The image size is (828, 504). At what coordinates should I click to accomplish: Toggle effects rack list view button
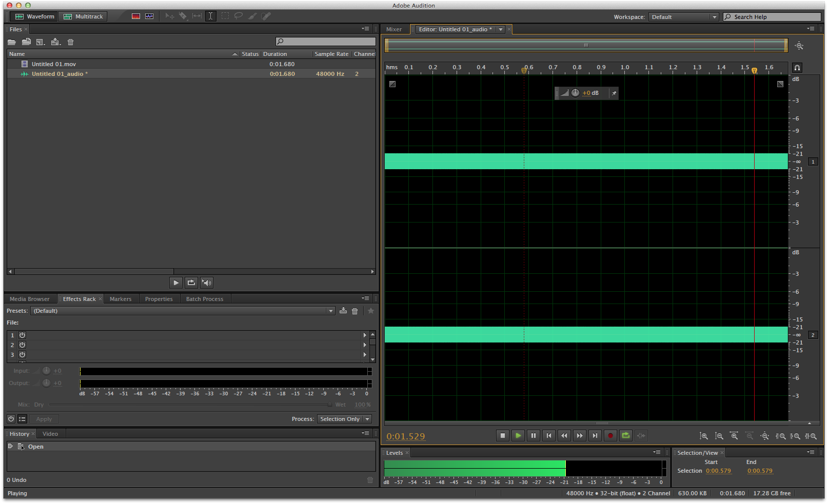(22, 419)
